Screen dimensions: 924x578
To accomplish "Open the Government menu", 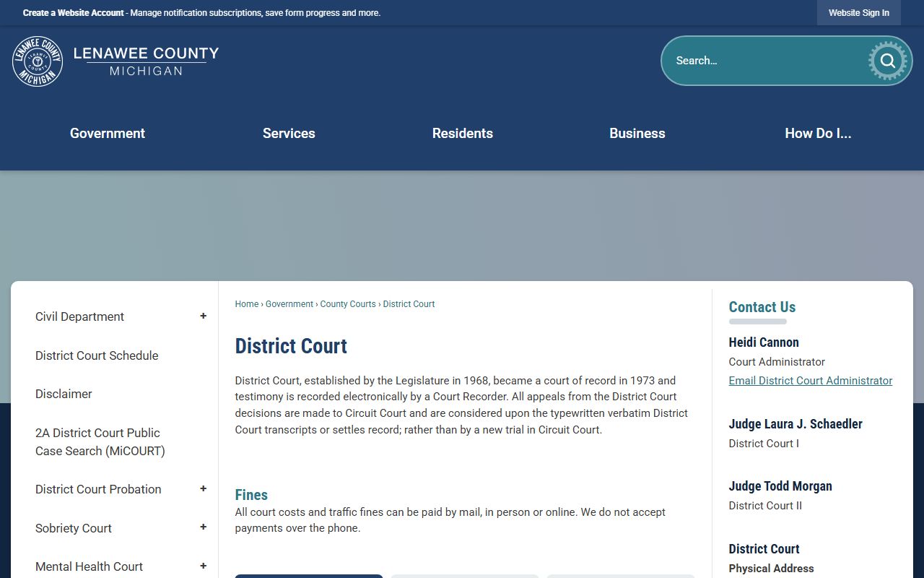I will pyautogui.click(x=108, y=133).
